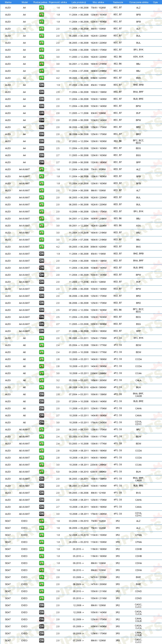Select the power value '195kW / 265KM'
This screenshot has width=162, height=644.
(x=98, y=381)
